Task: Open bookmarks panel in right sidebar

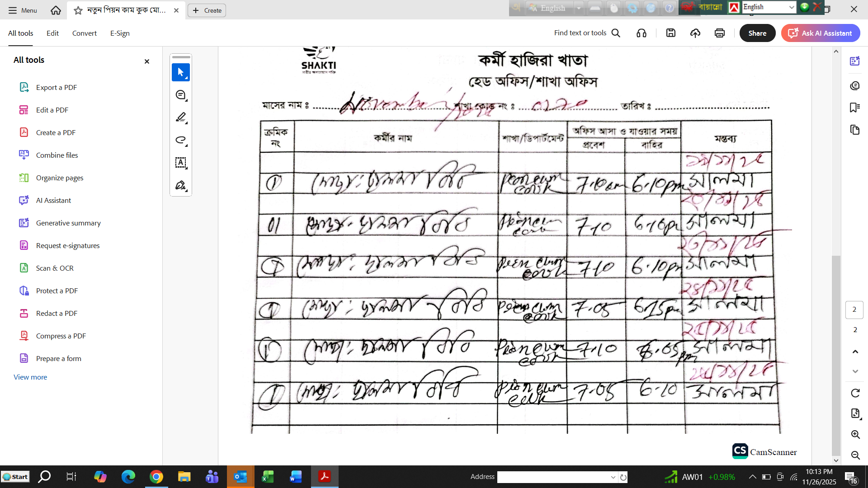Action: click(x=854, y=108)
